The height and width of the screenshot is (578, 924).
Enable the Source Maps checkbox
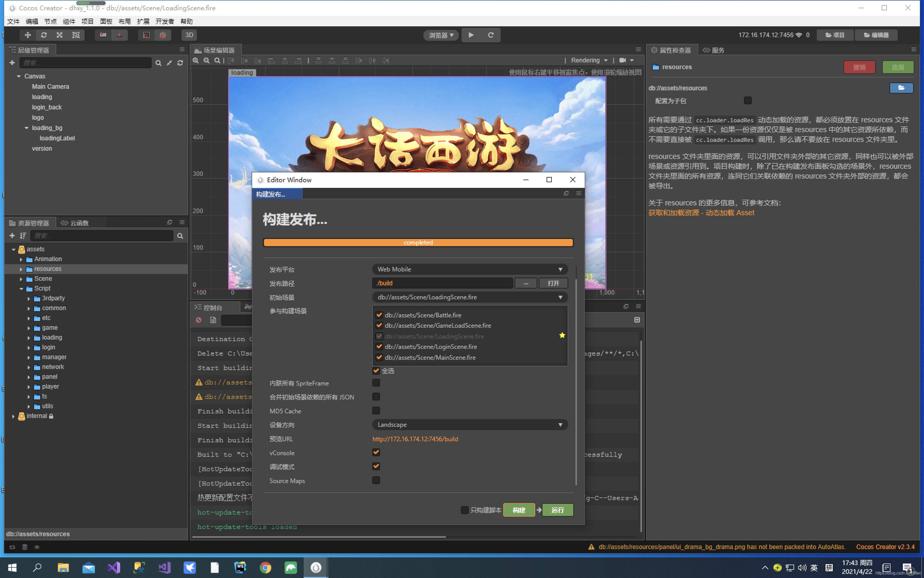[376, 480]
